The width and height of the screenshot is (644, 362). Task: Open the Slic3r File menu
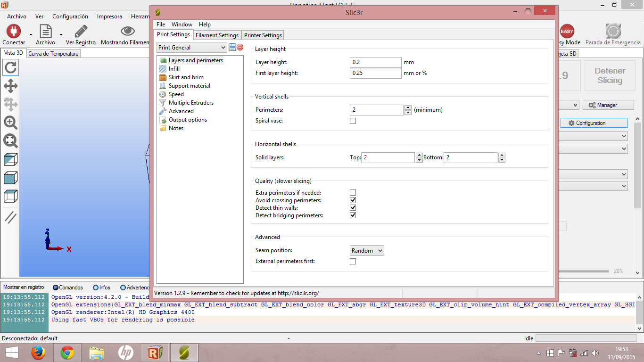pos(161,25)
